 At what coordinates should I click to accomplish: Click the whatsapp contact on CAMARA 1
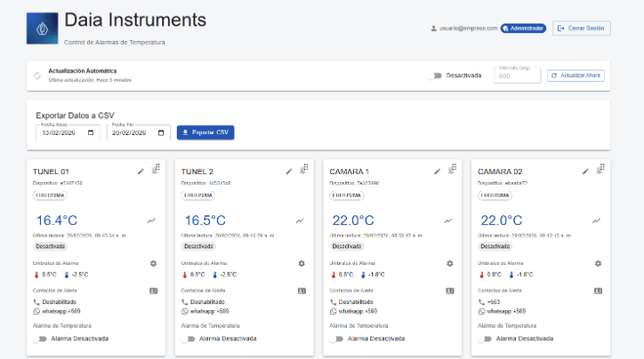(x=358, y=311)
